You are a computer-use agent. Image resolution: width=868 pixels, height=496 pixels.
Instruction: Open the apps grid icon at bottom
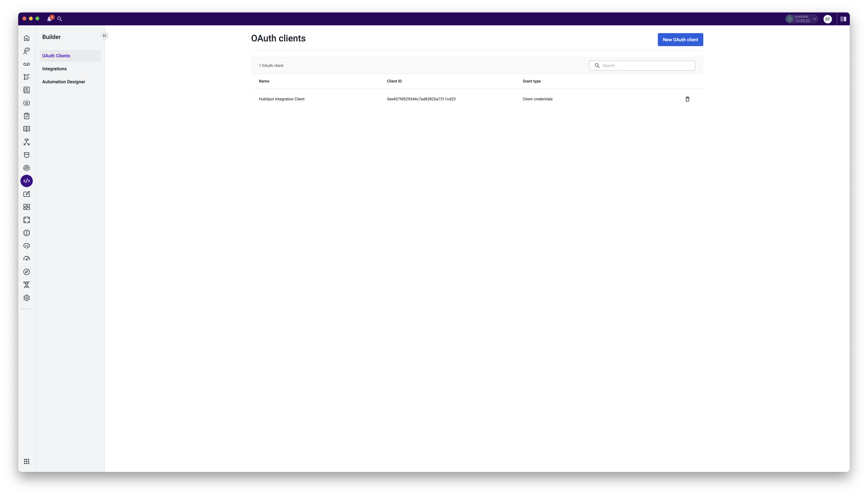(x=27, y=461)
